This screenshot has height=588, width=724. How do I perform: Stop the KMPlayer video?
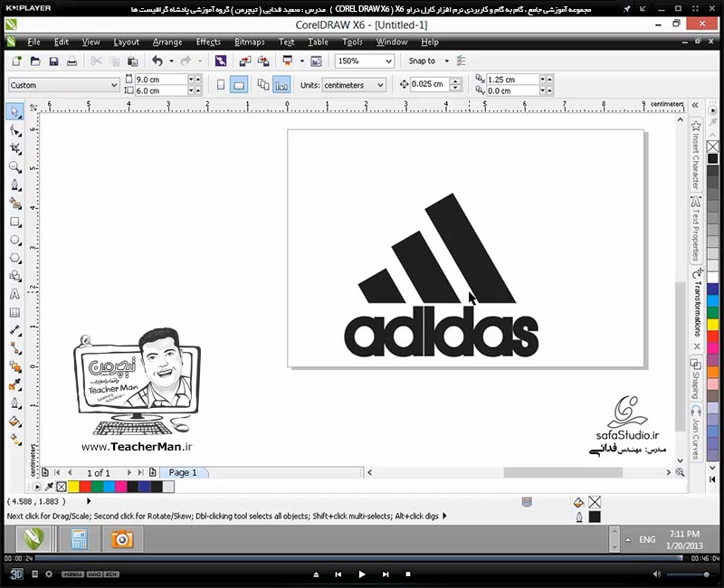click(408, 574)
